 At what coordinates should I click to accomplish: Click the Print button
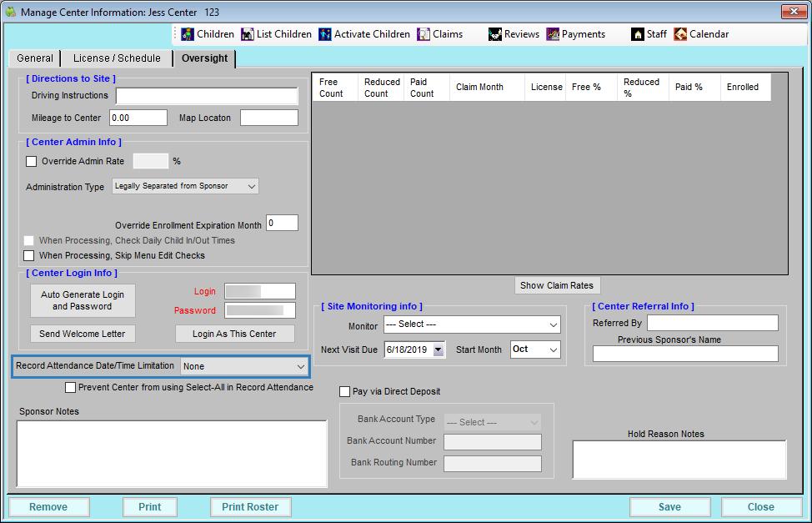click(x=150, y=507)
